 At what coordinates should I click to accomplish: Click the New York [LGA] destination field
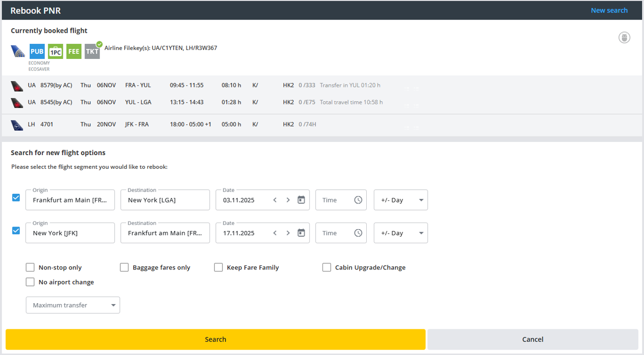[x=165, y=200]
